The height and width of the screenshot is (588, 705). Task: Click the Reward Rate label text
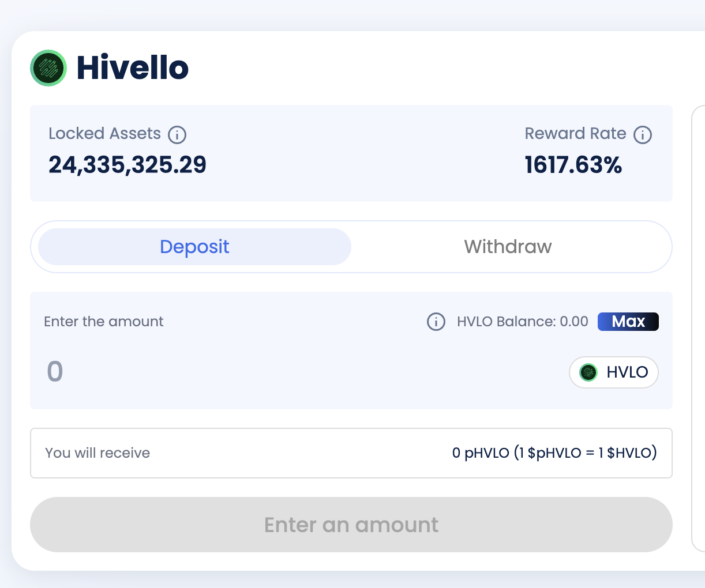[x=575, y=134]
